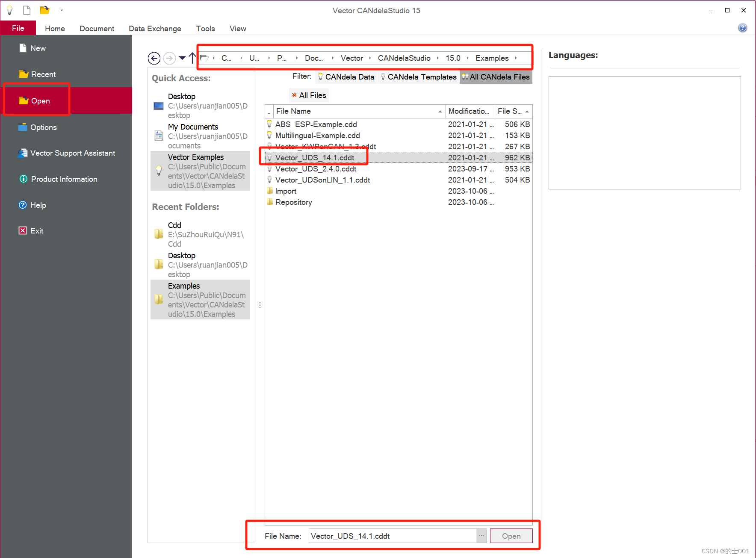Go back using the back arrow button
The image size is (756, 558).
coord(154,58)
